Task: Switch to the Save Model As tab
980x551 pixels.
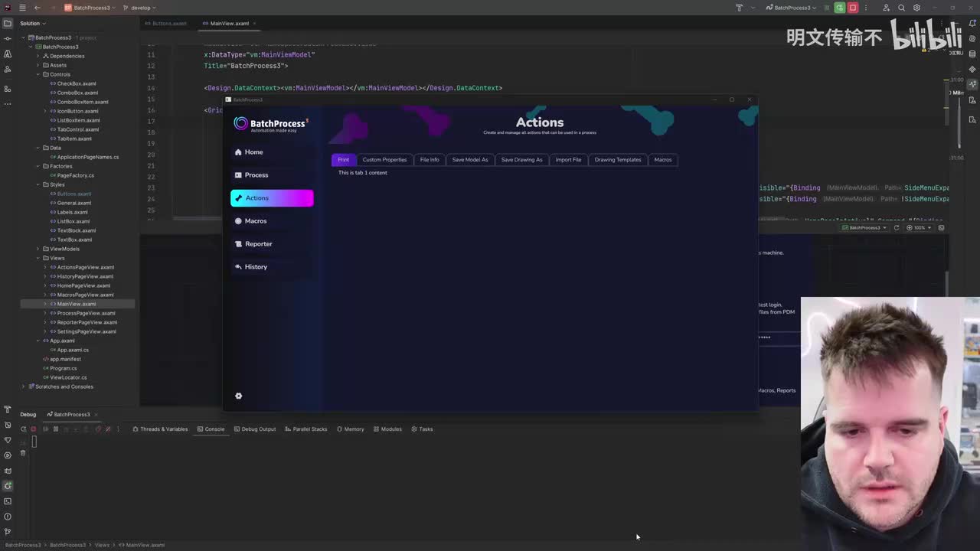Action: (470, 160)
